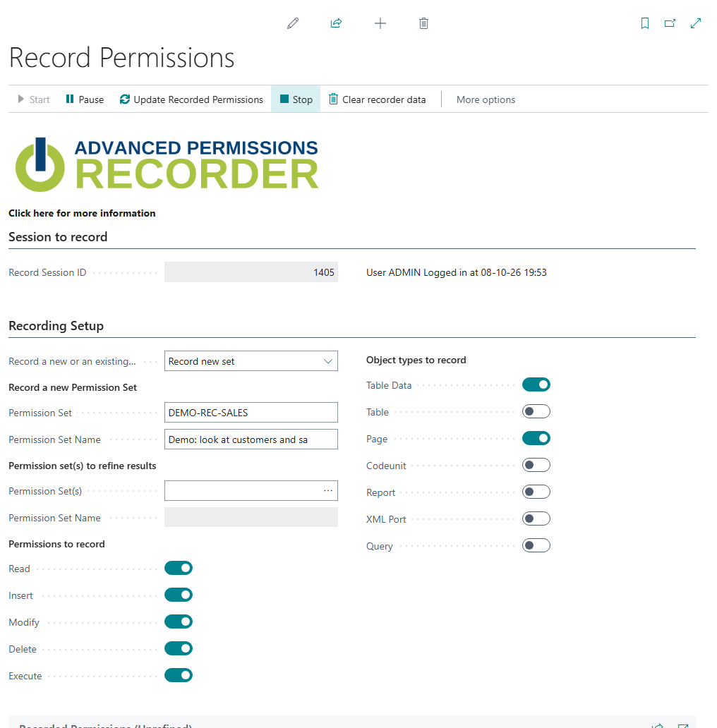
Task: Enable Report object type switch
Action: (x=536, y=492)
